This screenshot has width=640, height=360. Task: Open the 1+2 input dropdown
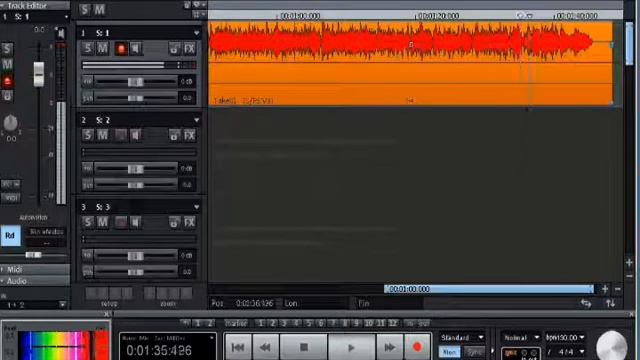click(x=62, y=304)
